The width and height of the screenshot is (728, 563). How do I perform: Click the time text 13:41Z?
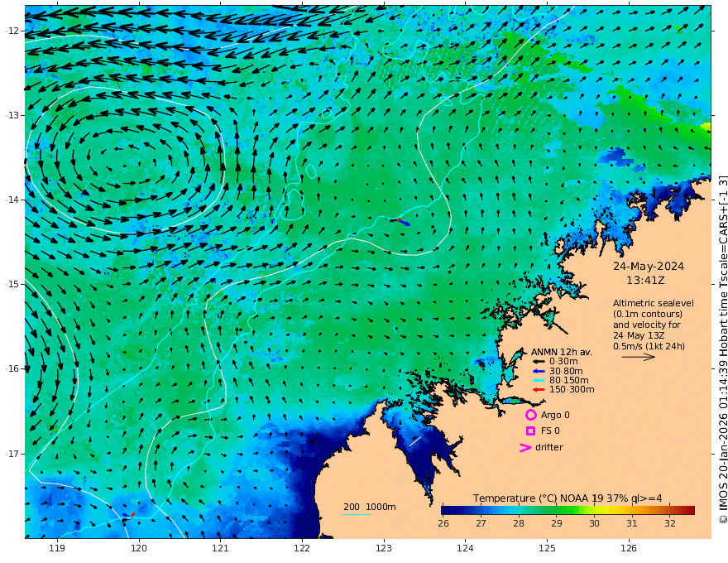645,281
